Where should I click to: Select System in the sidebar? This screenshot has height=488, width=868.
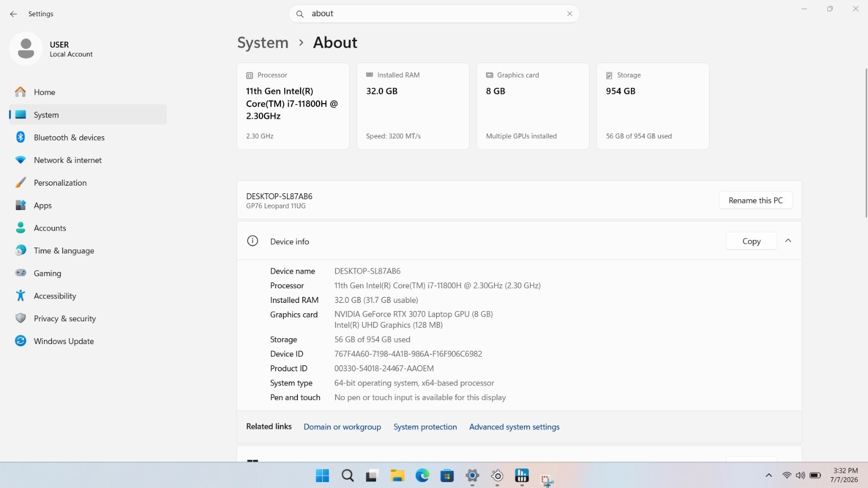88,115
